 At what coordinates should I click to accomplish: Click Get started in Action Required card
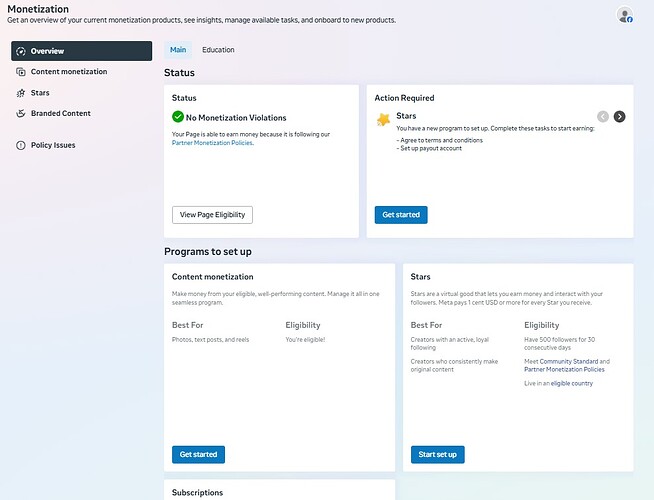click(x=401, y=215)
